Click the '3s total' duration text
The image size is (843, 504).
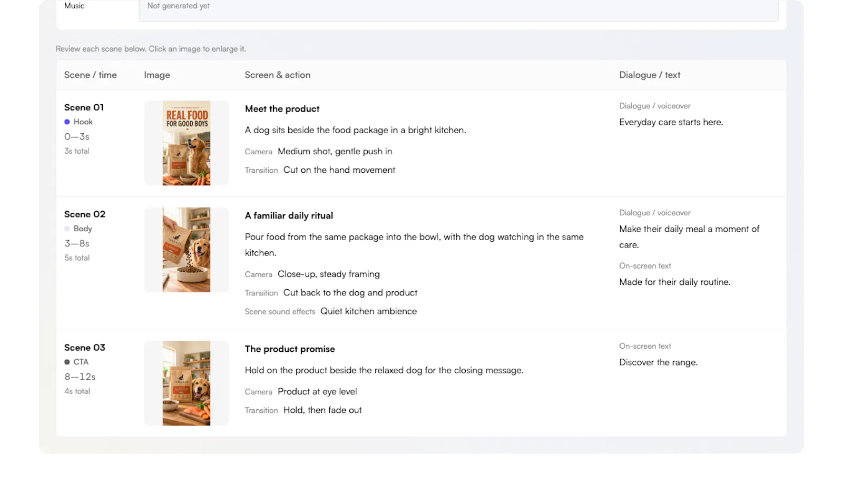[x=77, y=151]
